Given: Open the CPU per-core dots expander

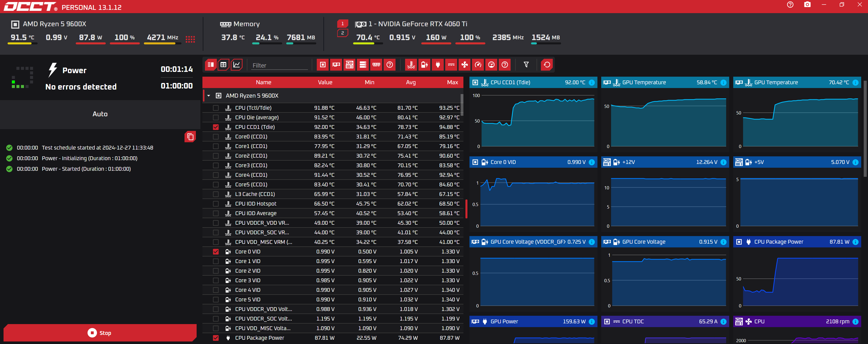Looking at the screenshot, I should 190,39.
